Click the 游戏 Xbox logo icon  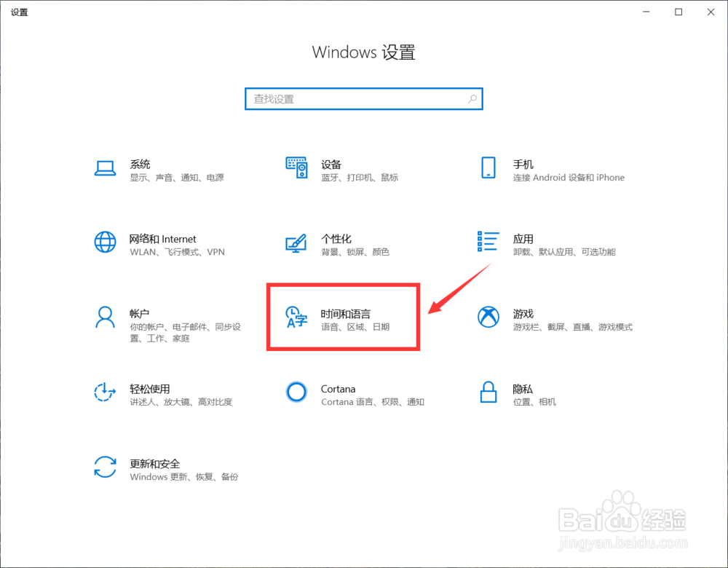(488, 317)
